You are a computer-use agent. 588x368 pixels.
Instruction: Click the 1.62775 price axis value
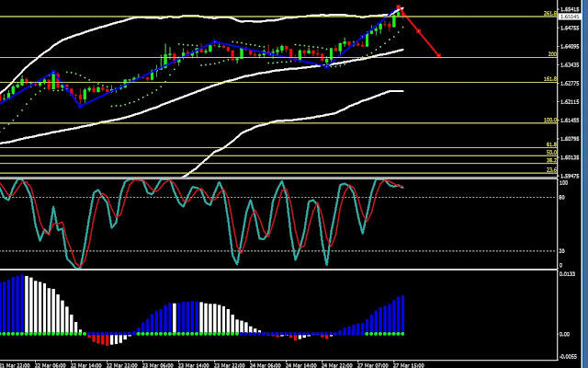coord(570,84)
